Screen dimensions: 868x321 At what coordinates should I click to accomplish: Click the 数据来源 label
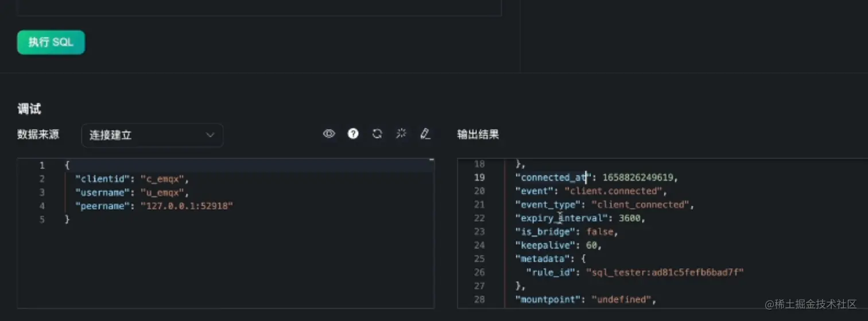pos(38,134)
